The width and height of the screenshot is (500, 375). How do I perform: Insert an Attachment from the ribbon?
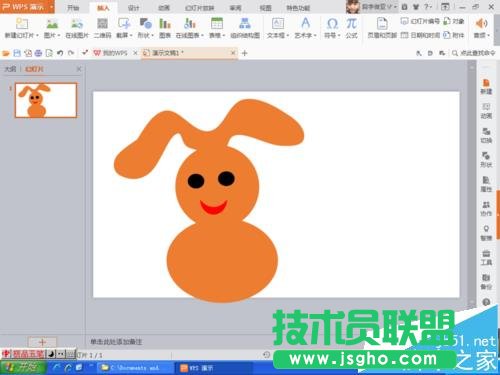(454, 35)
